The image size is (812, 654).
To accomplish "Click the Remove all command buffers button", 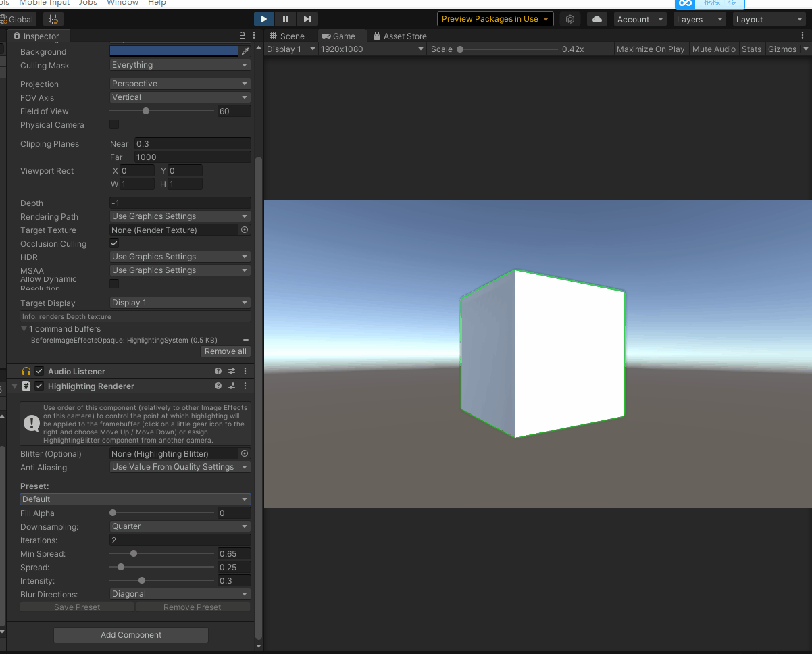I will 225,351.
